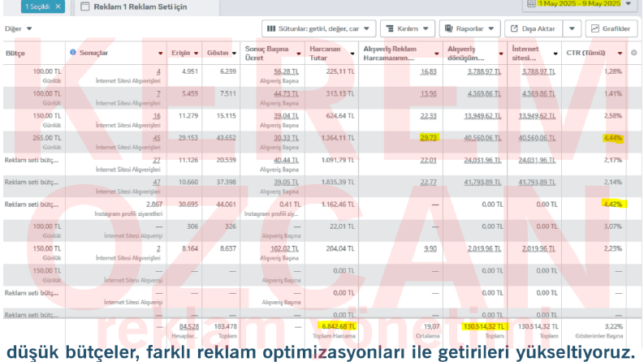Click total CTR 3,22%
This screenshot has width=644, height=362.
(x=614, y=327)
